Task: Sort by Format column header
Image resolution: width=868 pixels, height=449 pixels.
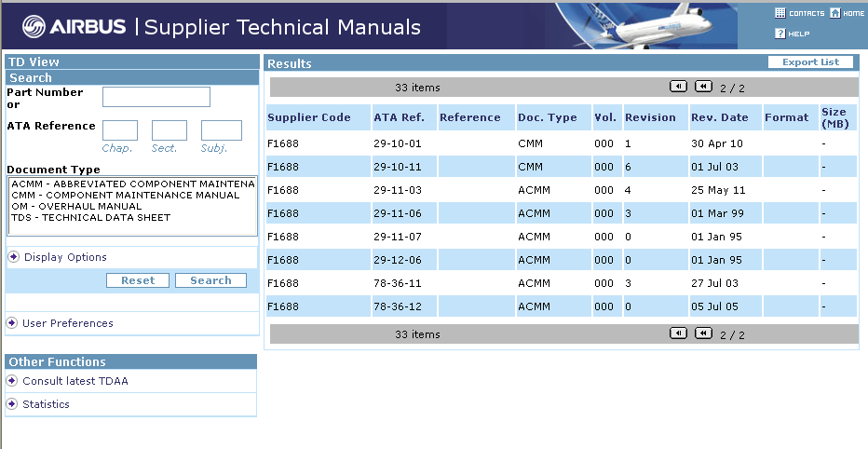Action: click(x=787, y=117)
